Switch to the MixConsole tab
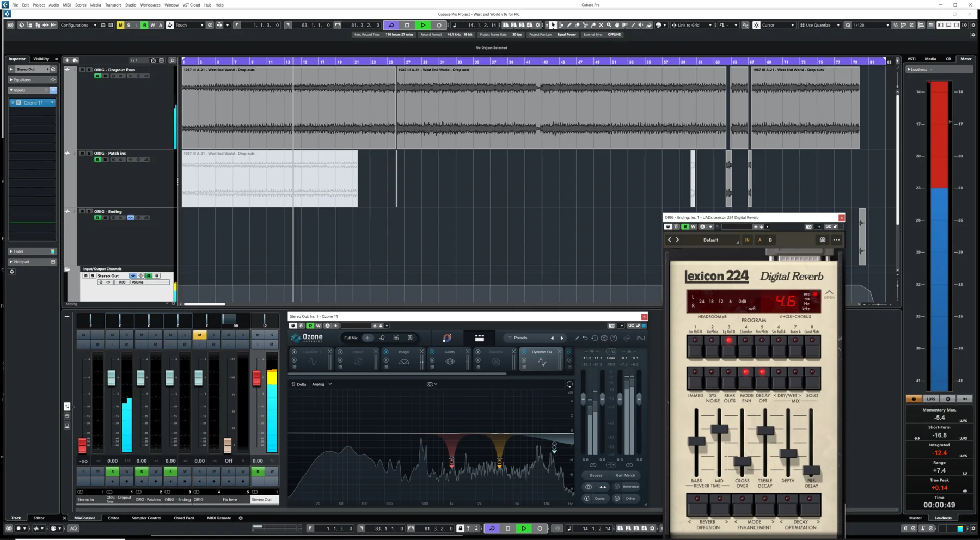 pos(85,518)
